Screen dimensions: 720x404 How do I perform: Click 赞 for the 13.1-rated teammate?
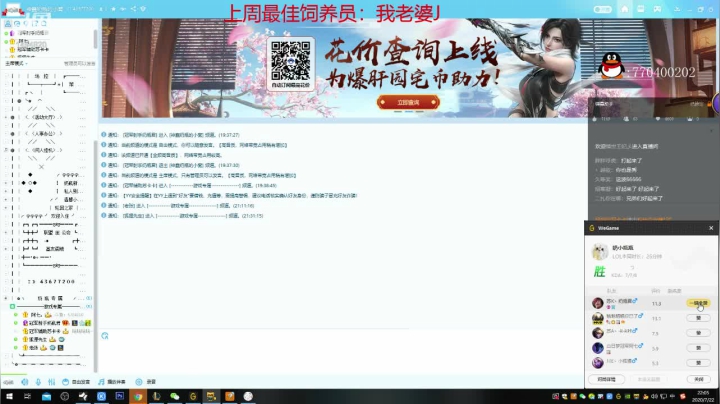click(x=698, y=318)
